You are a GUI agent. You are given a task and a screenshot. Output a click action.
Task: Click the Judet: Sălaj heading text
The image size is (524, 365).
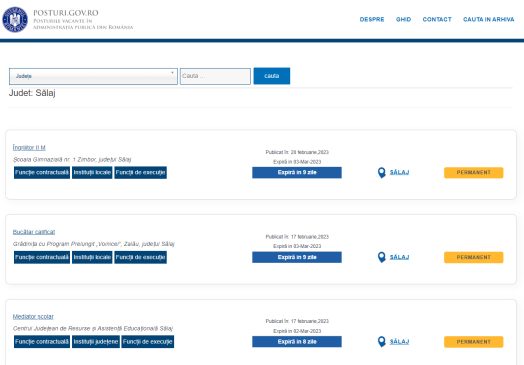pyautogui.click(x=32, y=93)
